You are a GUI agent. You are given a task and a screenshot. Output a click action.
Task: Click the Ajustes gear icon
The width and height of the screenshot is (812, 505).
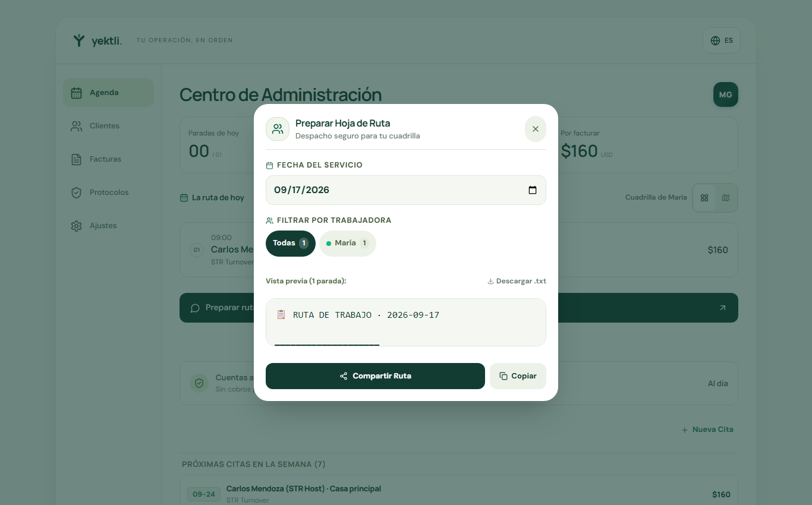click(x=76, y=226)
